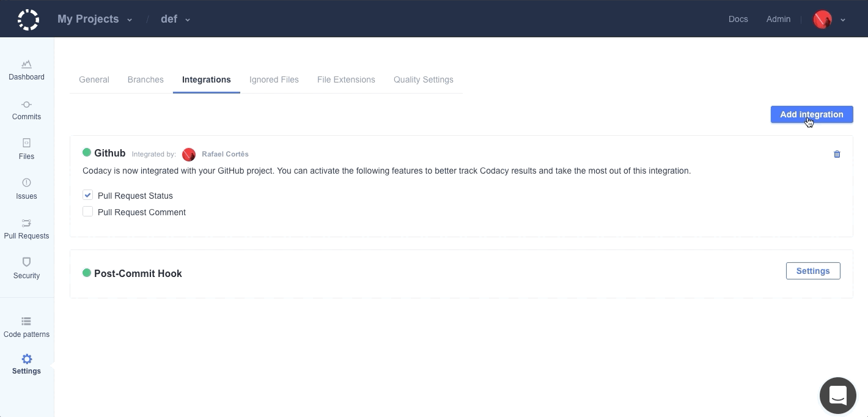This screenshot has height=417, width=868.
Task: Open Issues from the sidebar
Action: point(26,183)
